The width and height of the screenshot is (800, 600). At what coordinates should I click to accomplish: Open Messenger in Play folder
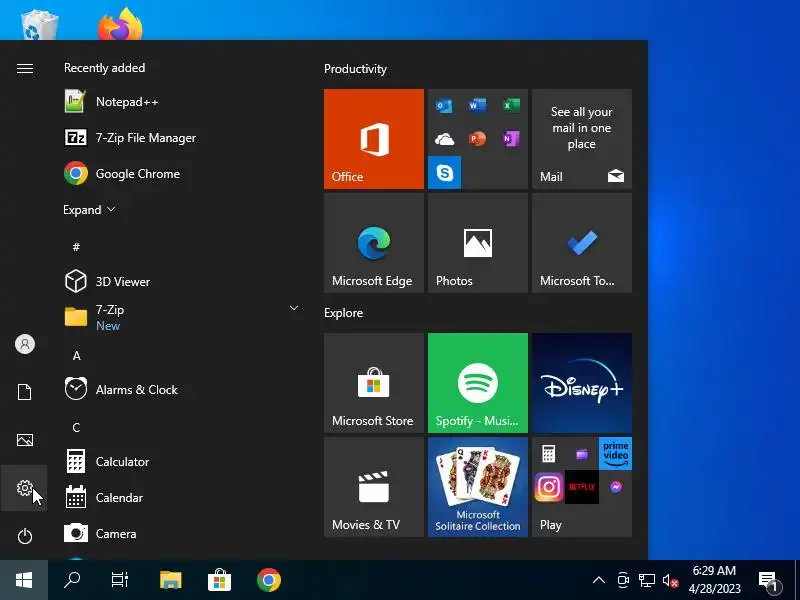tap(615, 487)
